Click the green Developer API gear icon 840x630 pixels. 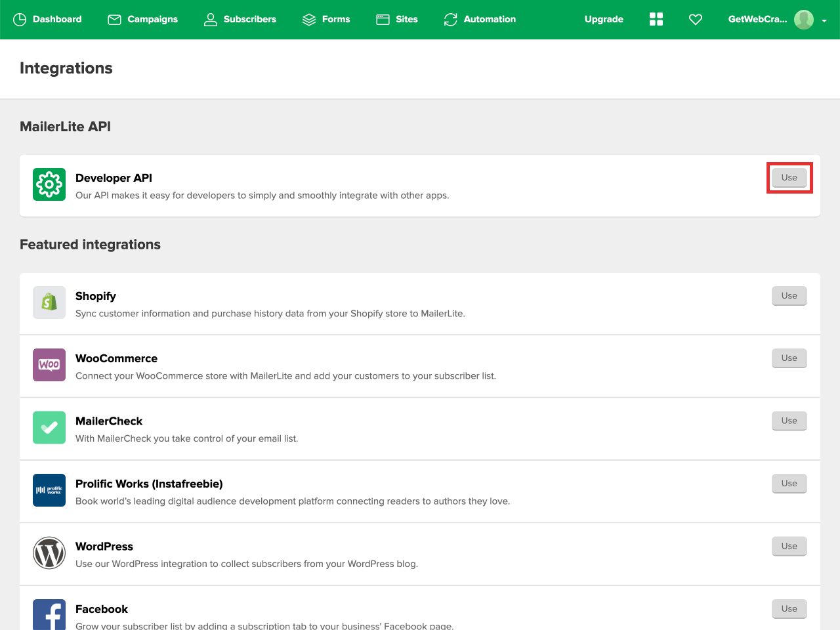49,184
